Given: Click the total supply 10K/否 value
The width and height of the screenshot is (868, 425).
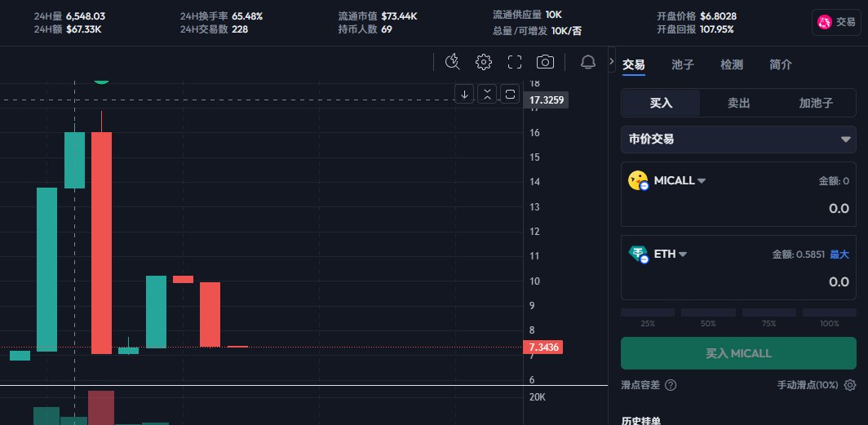Looking at the screenshot, I should coord(566,31).
